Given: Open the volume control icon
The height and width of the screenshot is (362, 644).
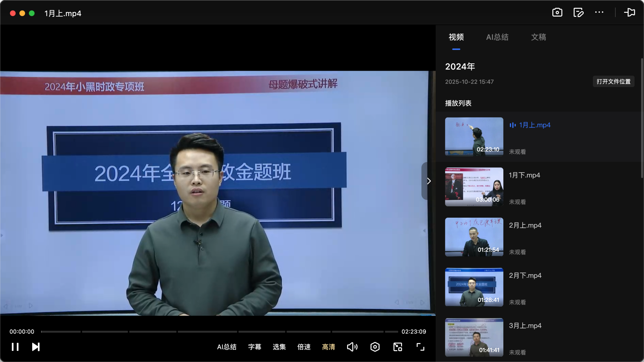Looking at the screenshot, I should (x=352, y=347).
